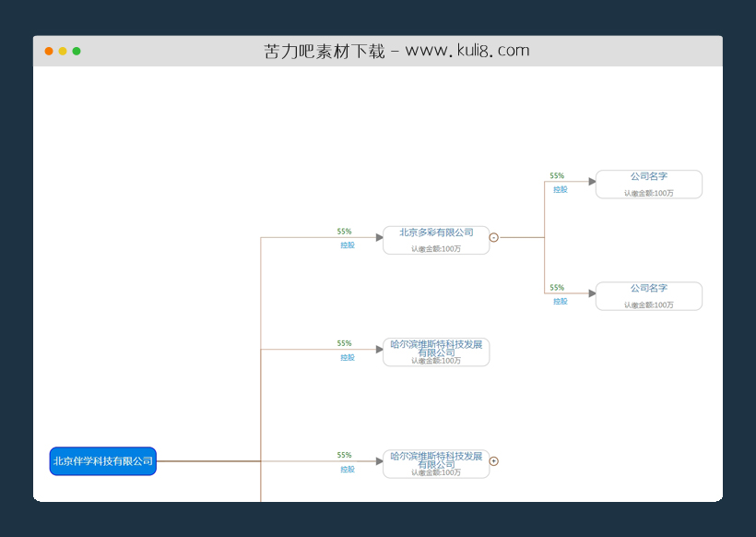Click the green dot in the window title bar
The height and width of the screenshot is (537, 756).
(77, 51)
